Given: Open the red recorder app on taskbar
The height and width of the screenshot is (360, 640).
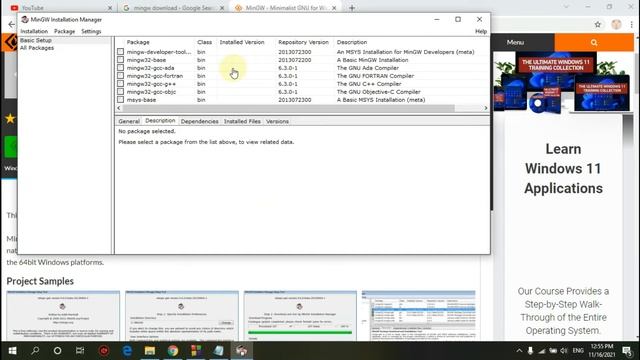Looking at the screenshot, I should tap(104, 351).
